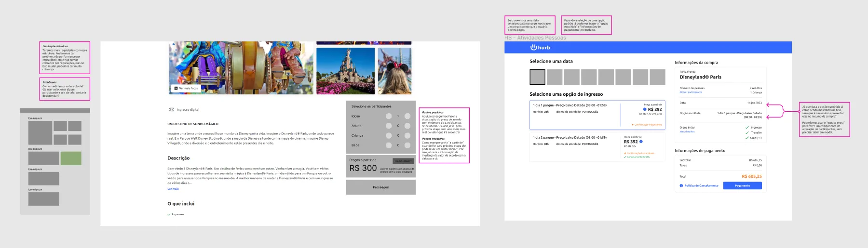Increase the Bebe participant count
This screenshot has width=868, height=248.
coord(407,145)
